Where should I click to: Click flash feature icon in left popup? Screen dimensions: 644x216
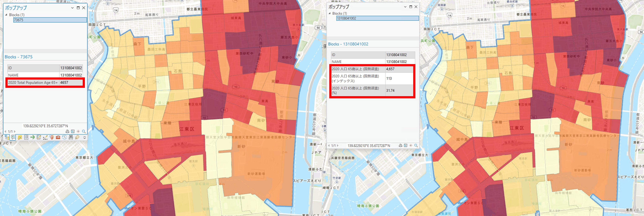(78, 131)
